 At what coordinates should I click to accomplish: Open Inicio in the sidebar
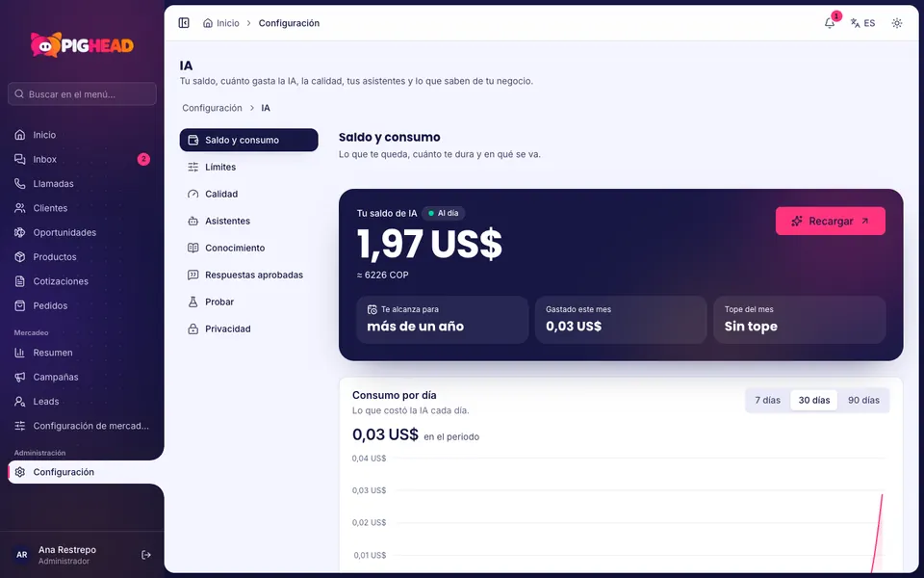click(82, 135)
